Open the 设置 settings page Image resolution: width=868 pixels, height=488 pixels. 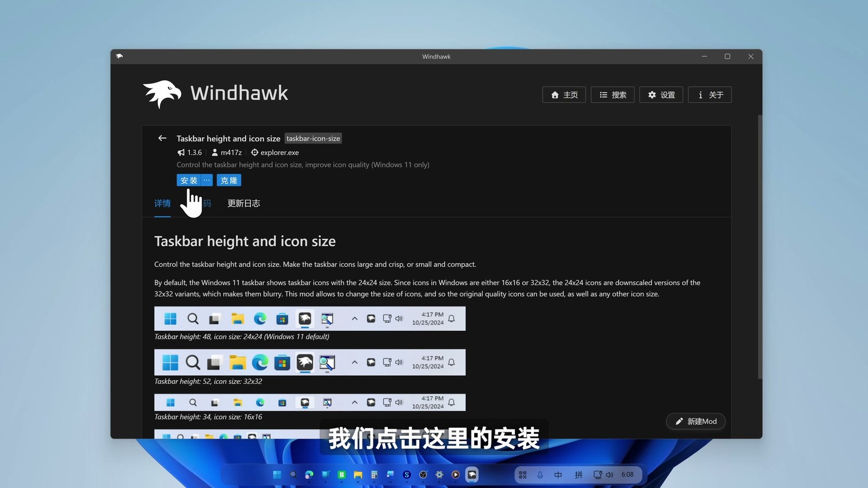[x=661, y=95]
